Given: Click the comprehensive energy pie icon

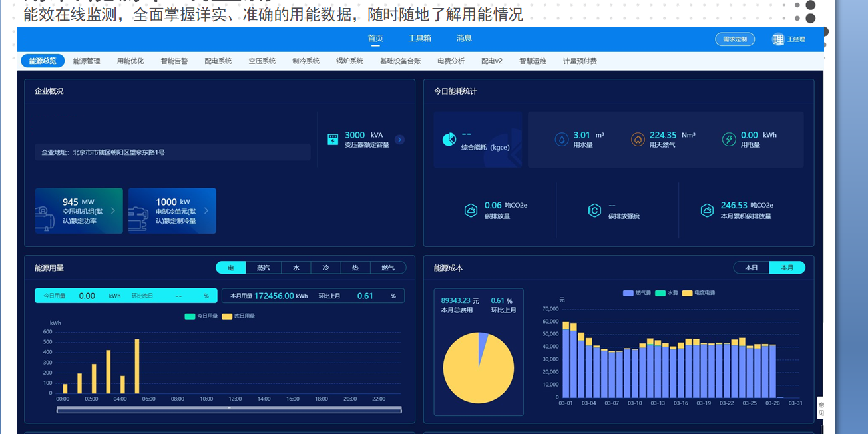Looking at the screenshot, I should pyautogui.click(x=449, y=140).
